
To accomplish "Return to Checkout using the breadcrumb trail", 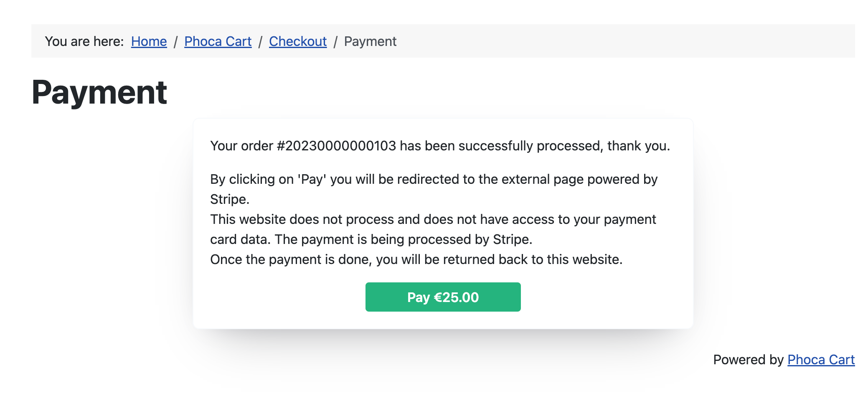I will pos(297,41).
